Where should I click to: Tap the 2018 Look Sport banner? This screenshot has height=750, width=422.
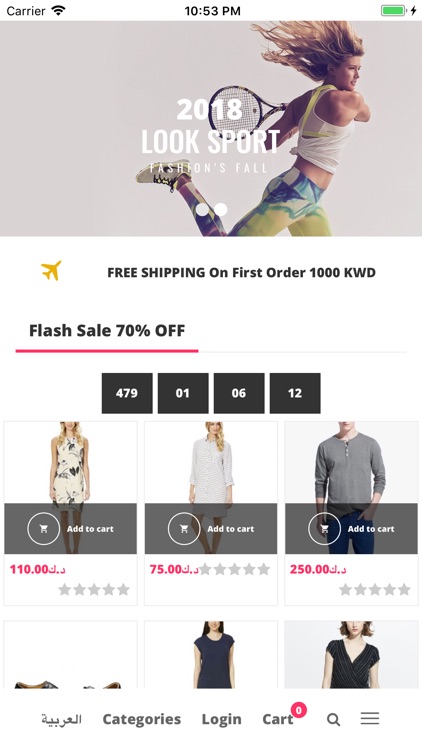(x=211, y=129)
